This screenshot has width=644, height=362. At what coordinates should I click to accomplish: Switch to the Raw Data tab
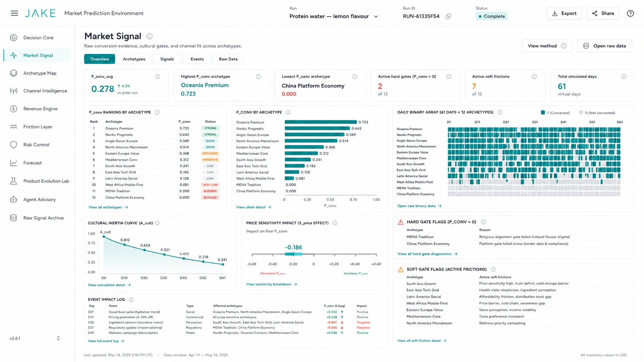(x=228, y=59)
